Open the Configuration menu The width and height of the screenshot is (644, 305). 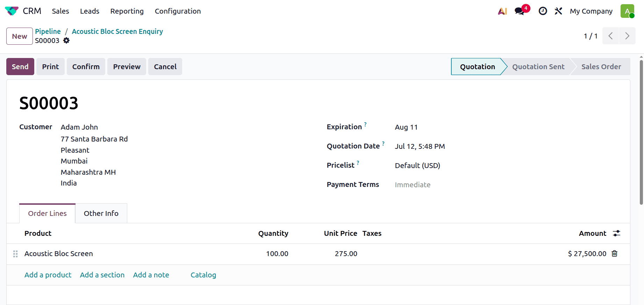tap(178, 11)
